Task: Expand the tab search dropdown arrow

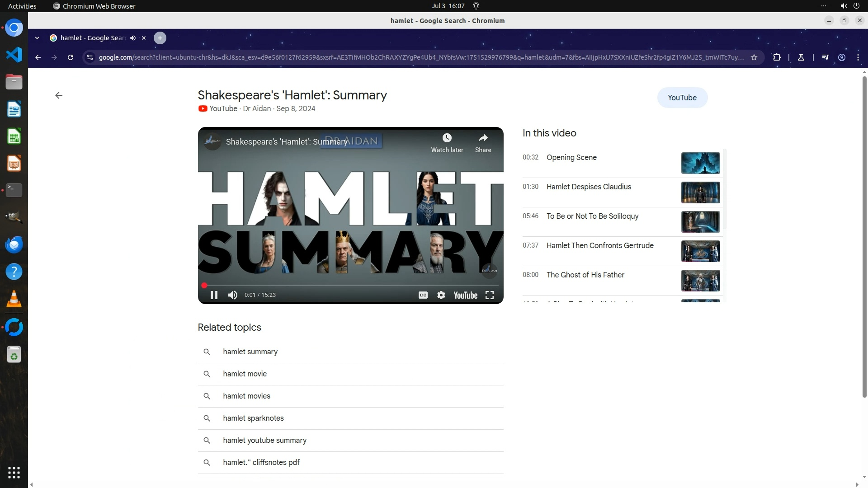Action: 37,38
